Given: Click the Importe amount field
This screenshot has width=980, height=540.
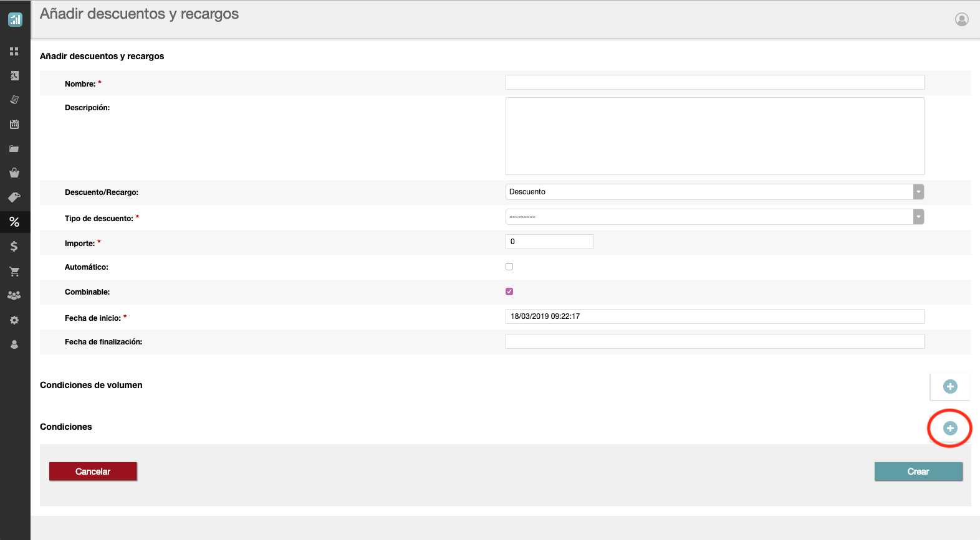Looking at the screenshot, I should pyautogui.click(x=549, y=242).
